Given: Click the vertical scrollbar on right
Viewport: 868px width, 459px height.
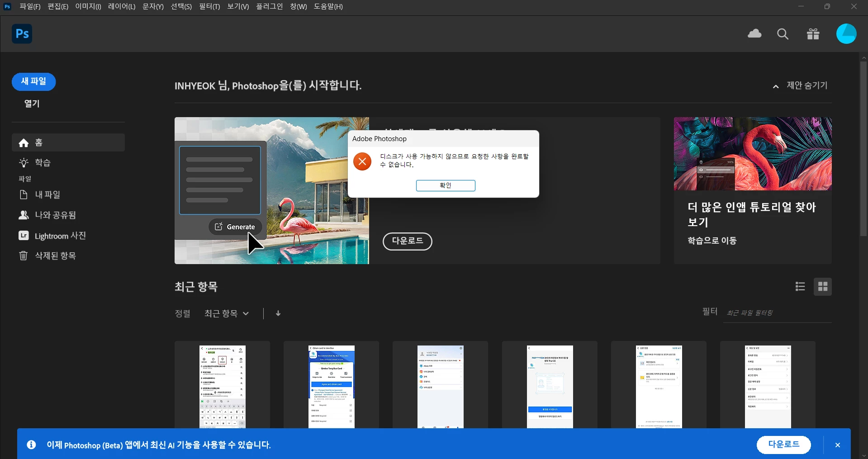Looking at the screenshot, I should pos(863,149).
